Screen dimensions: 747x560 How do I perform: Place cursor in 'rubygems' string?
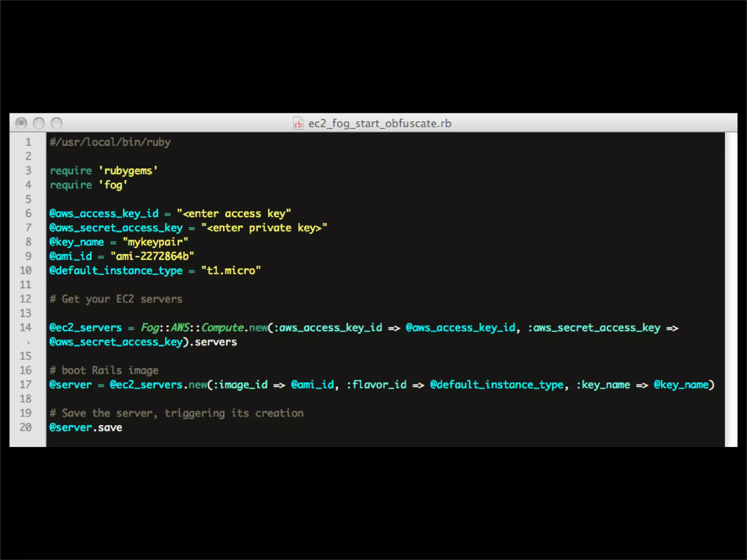click(128, 171)
